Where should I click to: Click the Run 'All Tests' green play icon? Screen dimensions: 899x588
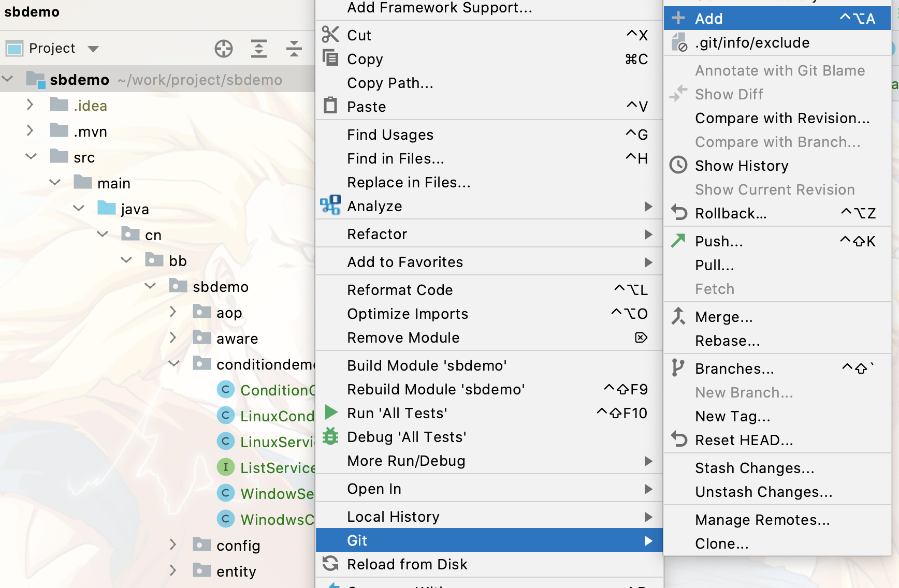pyautogui.click(x=330, y=413)
